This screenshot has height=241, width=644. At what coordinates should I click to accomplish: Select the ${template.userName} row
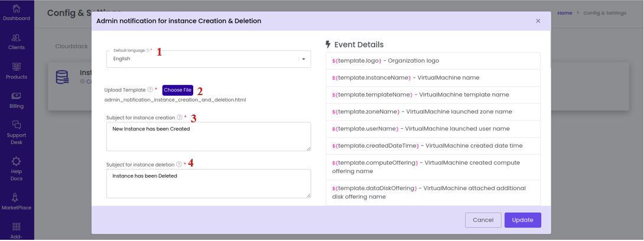coord(433,129)
